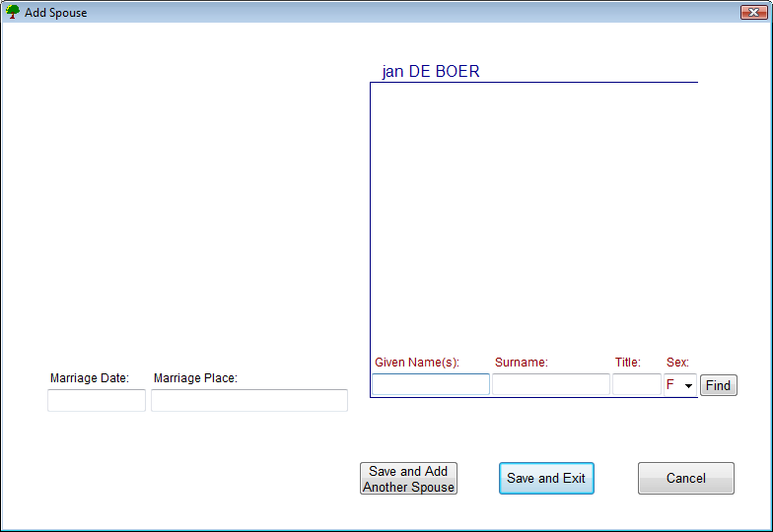Close the Add Spouse dialog
Viewport: 773px width, 532px height.
click(753, 12)
